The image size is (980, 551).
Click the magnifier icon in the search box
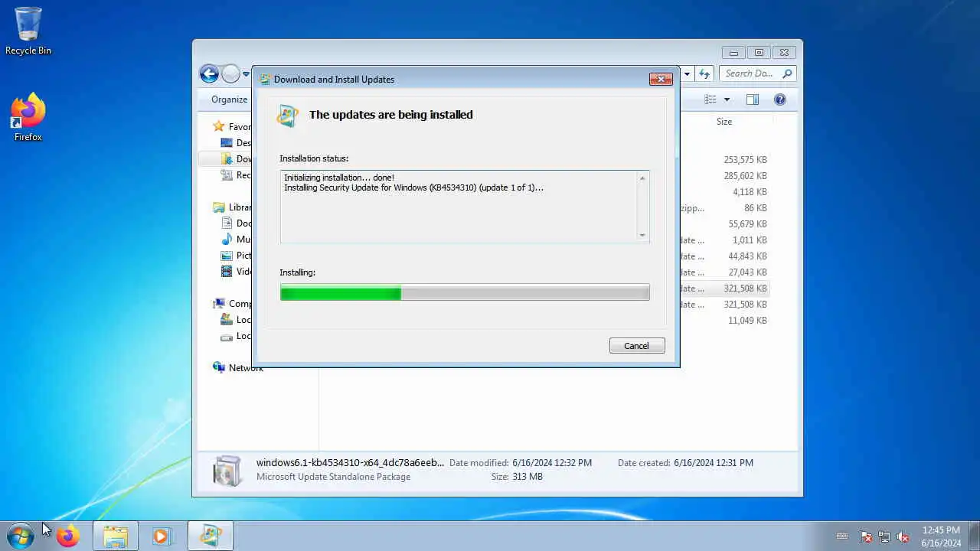[x=788, y=73]
